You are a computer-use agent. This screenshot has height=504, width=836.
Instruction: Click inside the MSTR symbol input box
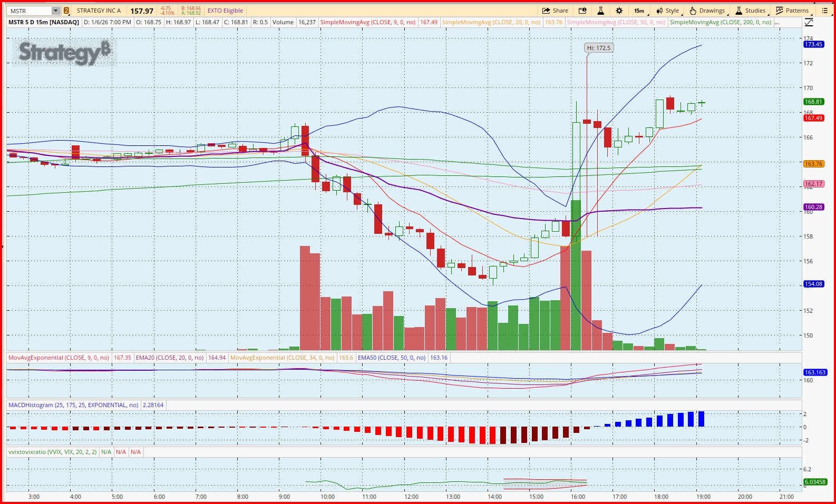tap(29, 11)
